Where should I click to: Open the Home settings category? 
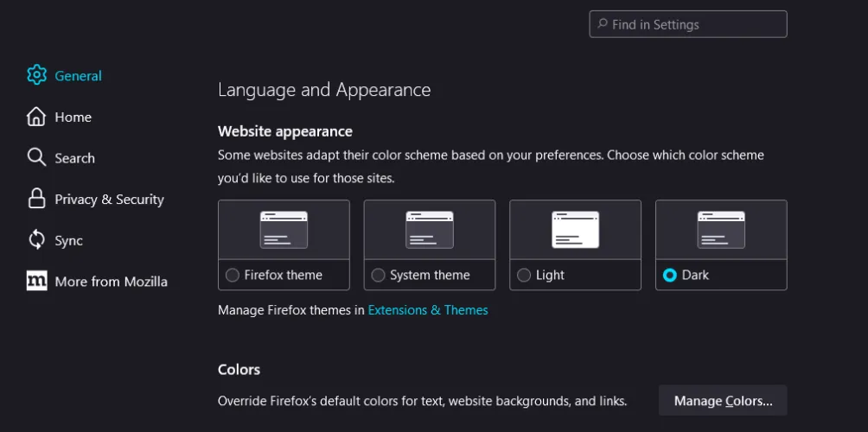pos(73,117)
